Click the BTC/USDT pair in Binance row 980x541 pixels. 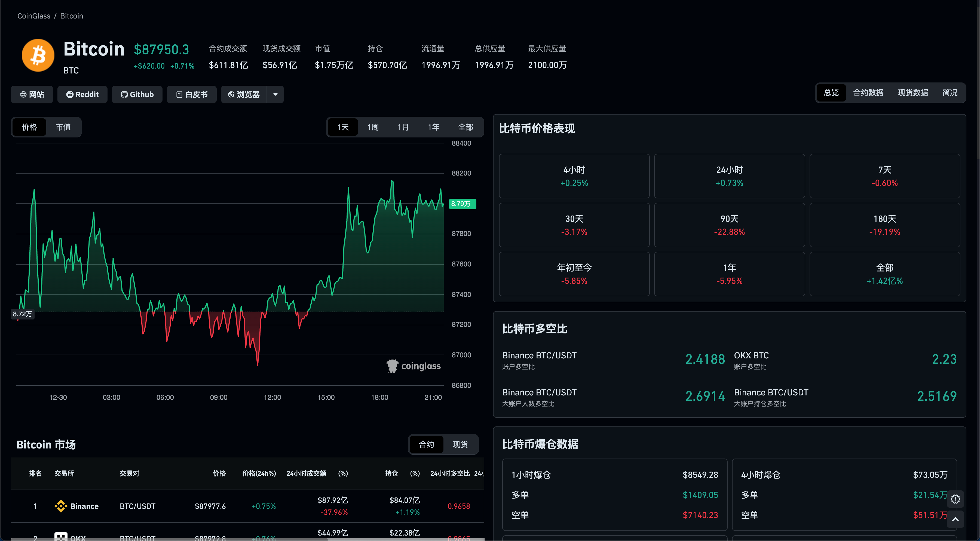137,506
